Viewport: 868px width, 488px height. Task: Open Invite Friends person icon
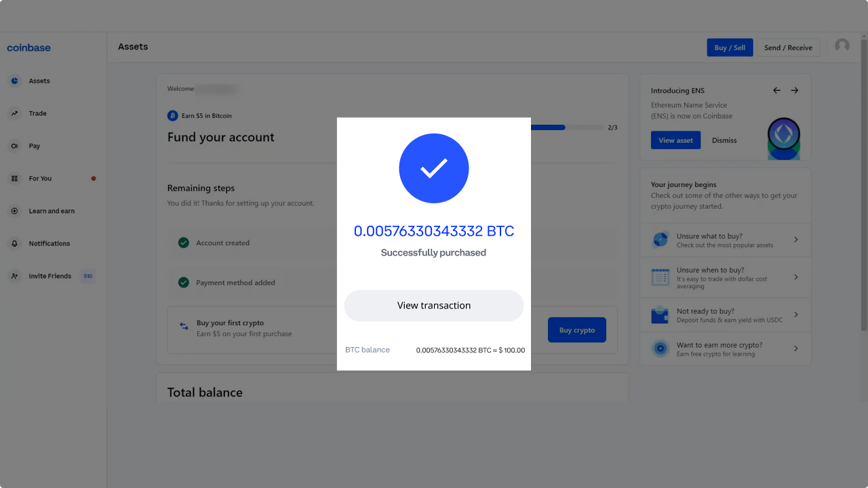point(14,276)
